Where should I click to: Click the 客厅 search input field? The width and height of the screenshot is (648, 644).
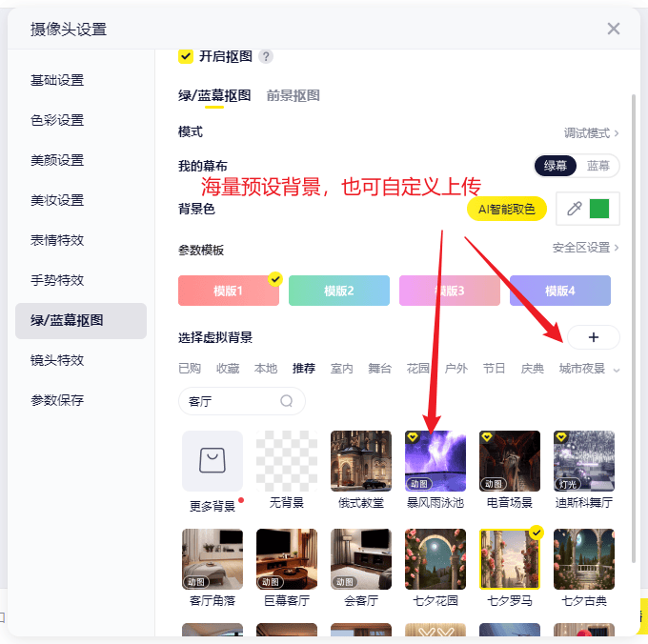[229, 401]
